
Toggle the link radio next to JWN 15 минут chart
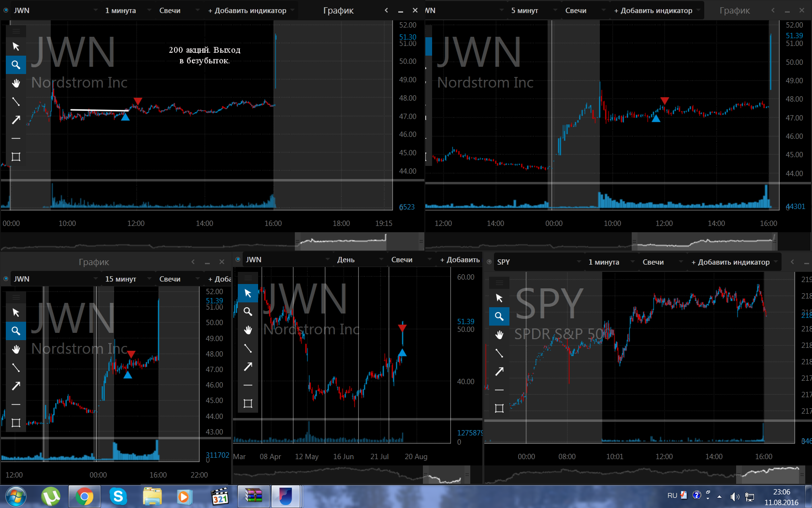[x=6, y=279]
